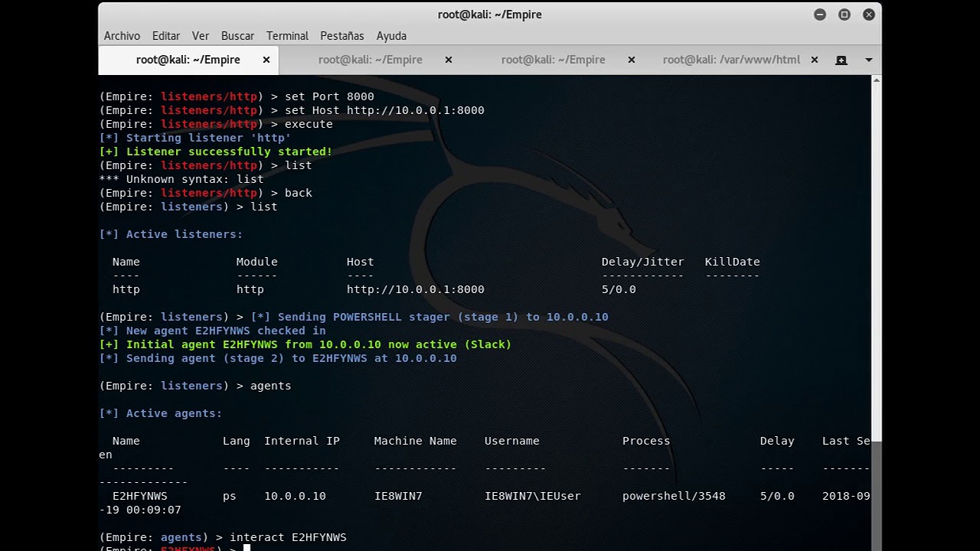The image size is (980, 551).
Task: Click the Internal IP 10.0.0.10 cell
Action: click(295, 496)
